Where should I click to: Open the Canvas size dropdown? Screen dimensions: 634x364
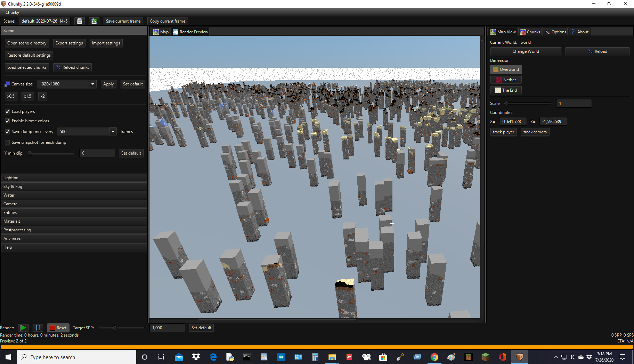[92, 84]
